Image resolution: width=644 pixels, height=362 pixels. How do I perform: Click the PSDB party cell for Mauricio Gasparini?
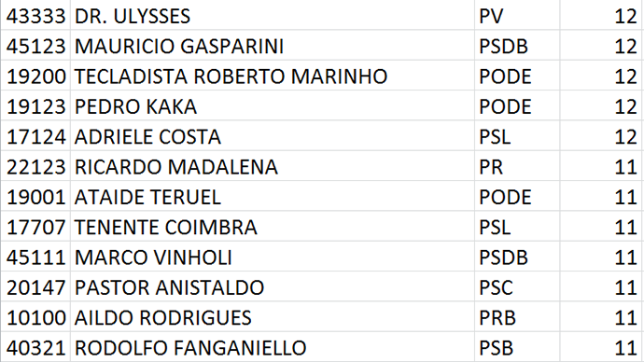517,46
